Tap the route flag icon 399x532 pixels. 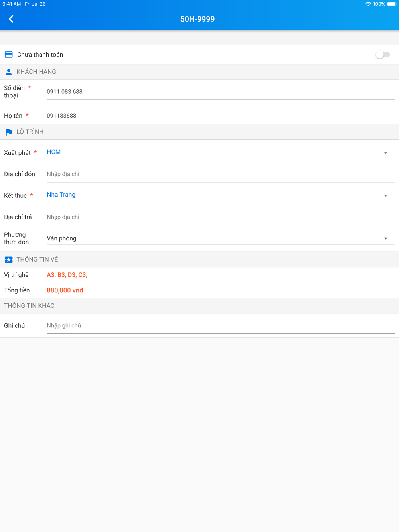click(x=9, y=132)
